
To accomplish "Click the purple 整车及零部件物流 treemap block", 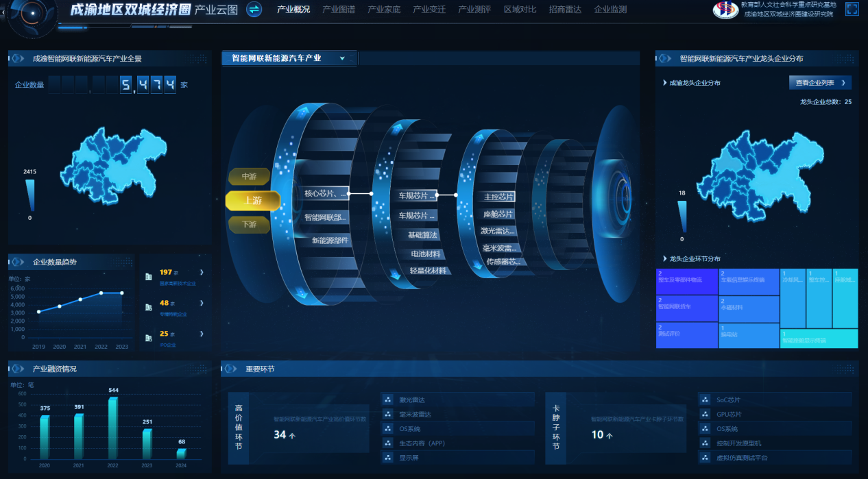I will 686,282.
